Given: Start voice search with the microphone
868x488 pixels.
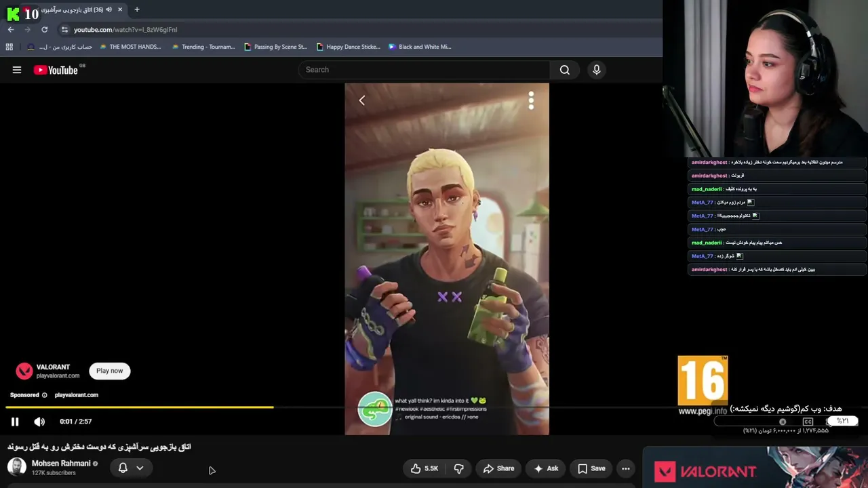Looking at the screenshot, I should 597,70.
